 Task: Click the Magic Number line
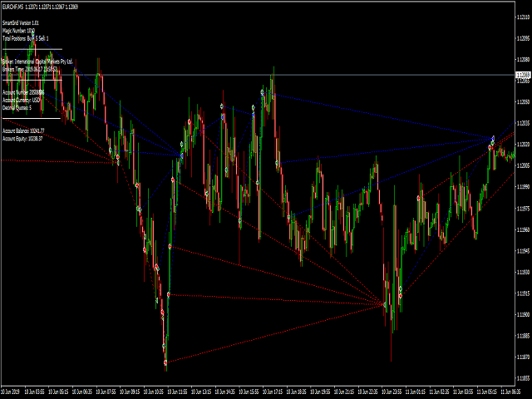[18, 31]
